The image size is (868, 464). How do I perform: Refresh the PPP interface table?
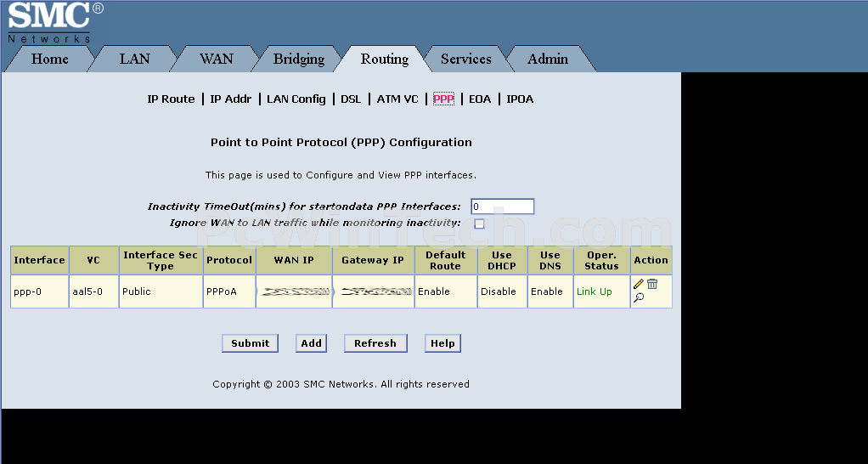point(375,343)
